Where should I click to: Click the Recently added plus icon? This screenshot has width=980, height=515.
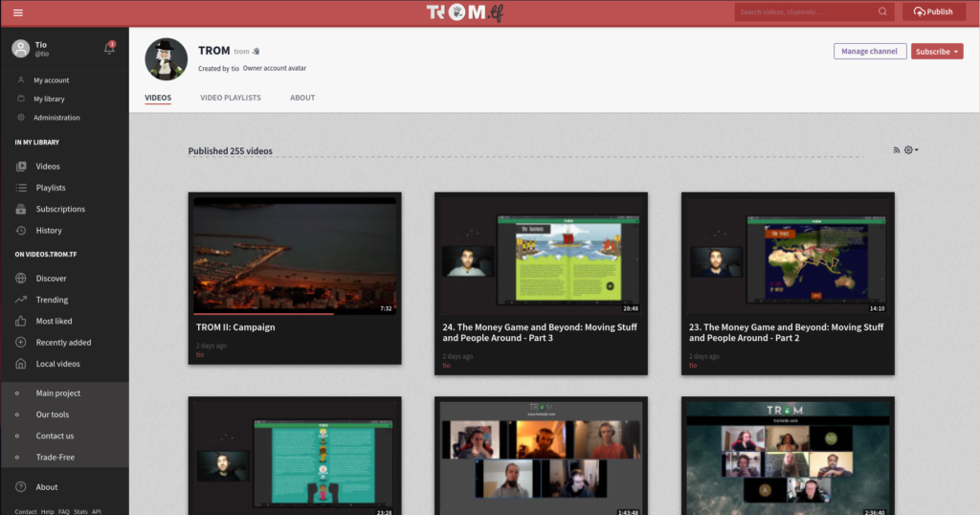(x=21, y=342)
